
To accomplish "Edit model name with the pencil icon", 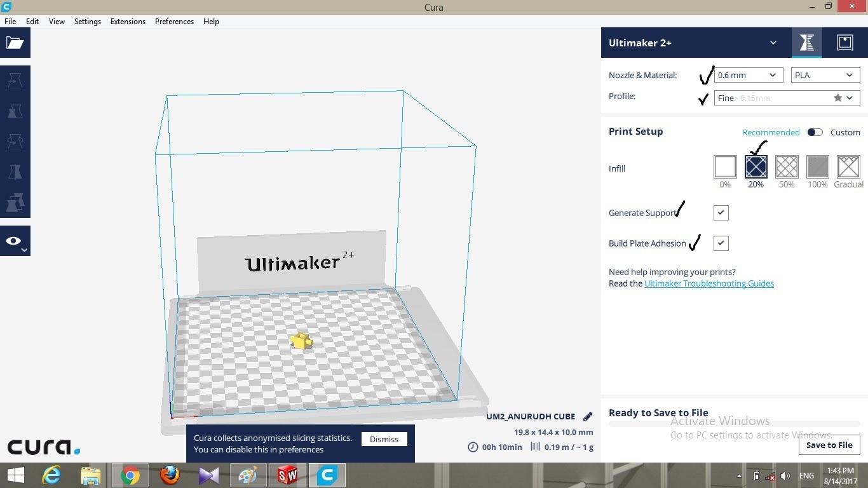I will tap(587, 416).
